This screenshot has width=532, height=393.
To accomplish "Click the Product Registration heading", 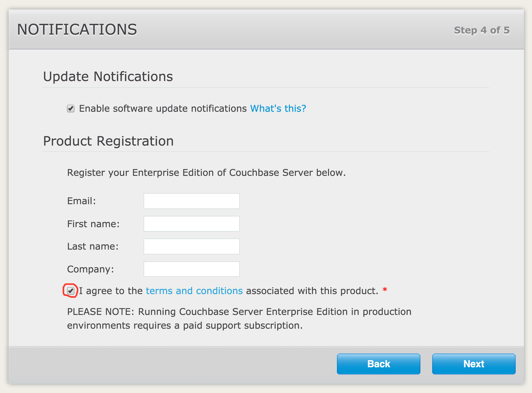I will 108,141.
